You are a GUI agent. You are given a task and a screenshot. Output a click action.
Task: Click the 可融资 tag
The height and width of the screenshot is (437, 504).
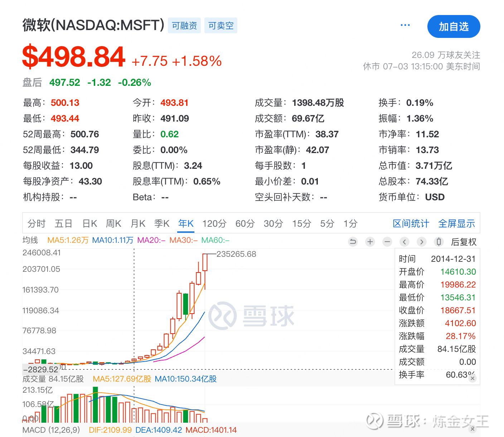pos(184,26)
